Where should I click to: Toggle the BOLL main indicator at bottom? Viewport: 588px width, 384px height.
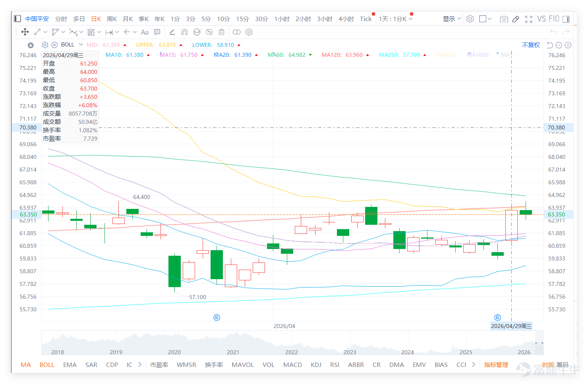(x=47, y=365)
